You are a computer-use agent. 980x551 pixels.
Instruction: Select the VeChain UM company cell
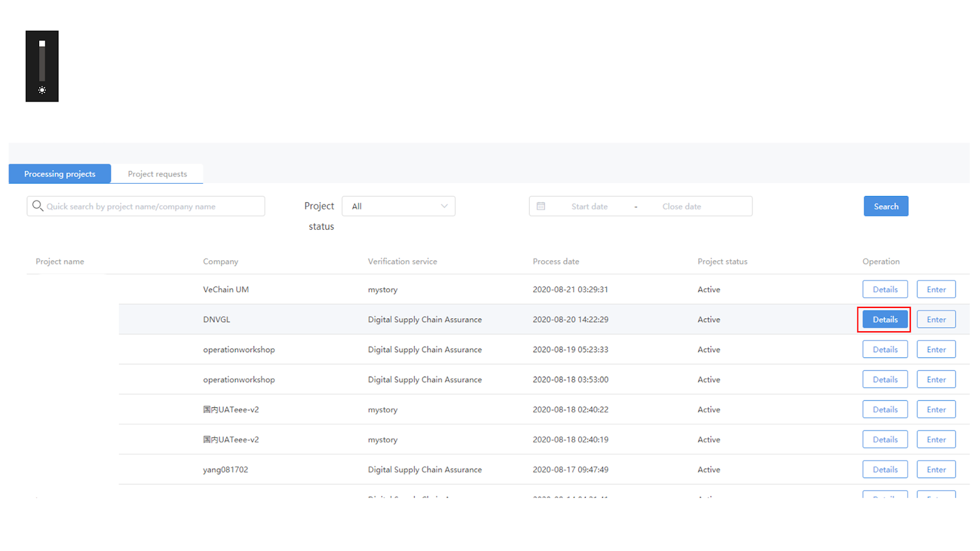(x=226, y=290)
